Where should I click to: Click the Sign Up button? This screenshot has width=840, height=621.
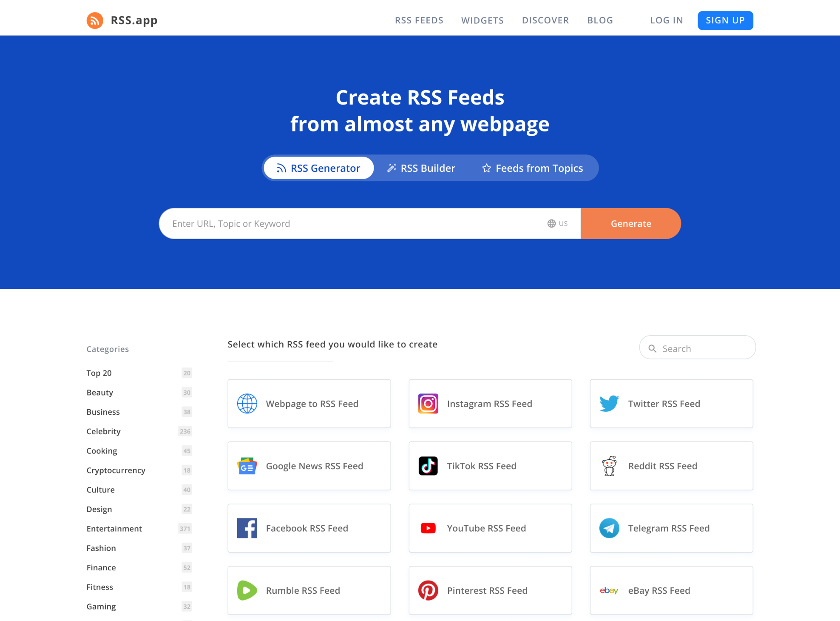coord(724,20)
